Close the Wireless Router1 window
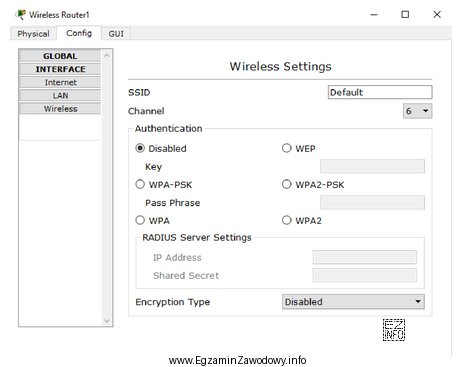This screenshot has height=367, width=462. pos(437,14)
